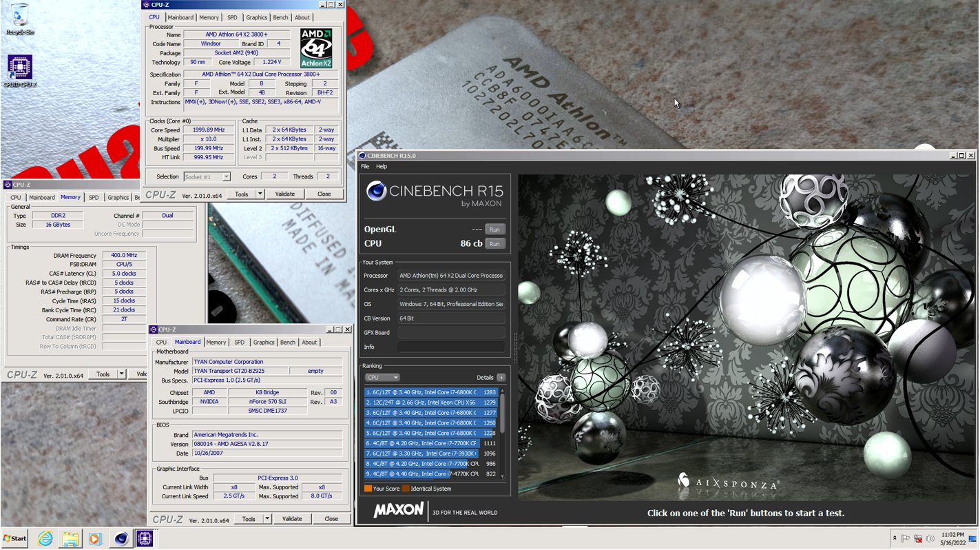Select ranking row 9 i7-4770K score 822
Image resolution: width=980 pixels, height=550 pixels.
pos(431,474)
